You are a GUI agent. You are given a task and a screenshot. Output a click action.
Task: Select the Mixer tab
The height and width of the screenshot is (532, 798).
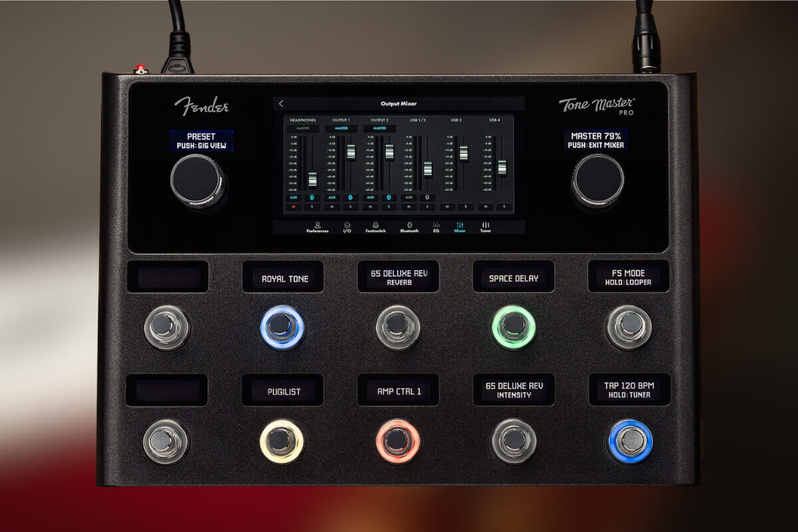tap(460, 227)
